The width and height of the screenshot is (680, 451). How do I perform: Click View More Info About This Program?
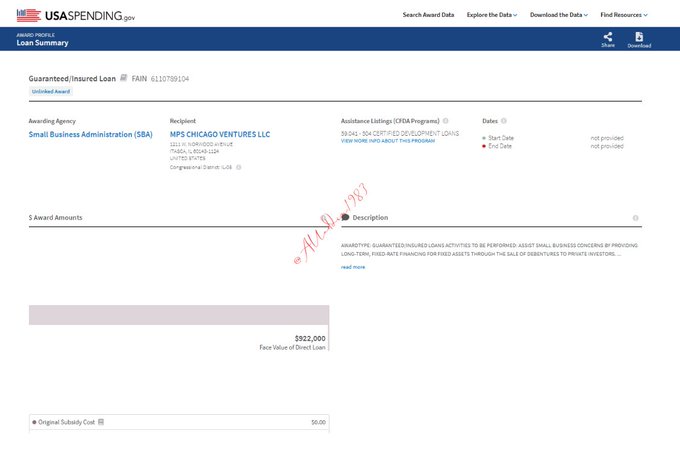[x=388, y=141]
